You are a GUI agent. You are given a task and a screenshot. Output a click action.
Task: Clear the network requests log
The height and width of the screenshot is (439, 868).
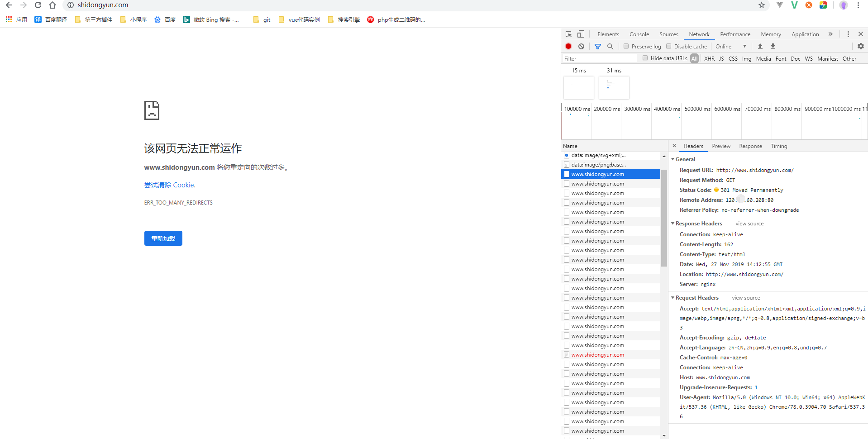pyautogui.click(x=581, y=46)
